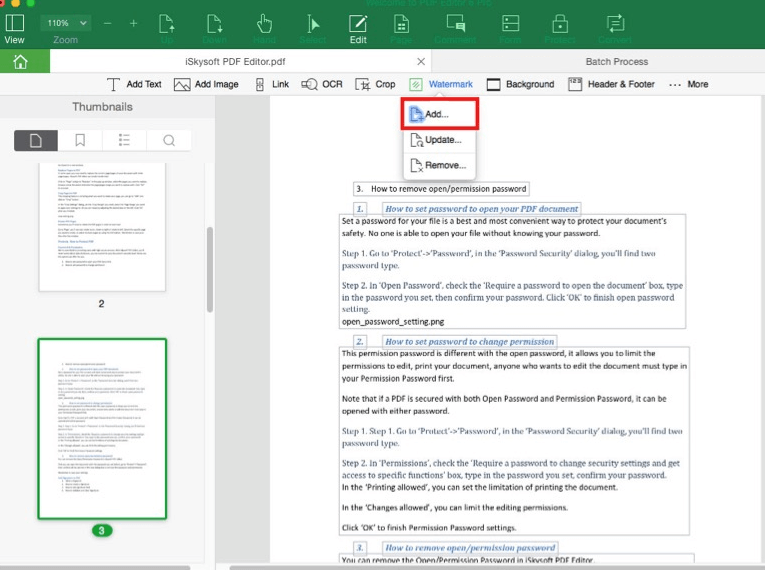Switch to bookmarks view in sidebar
This screenshot has height=570, width=765.
[80, 140]
